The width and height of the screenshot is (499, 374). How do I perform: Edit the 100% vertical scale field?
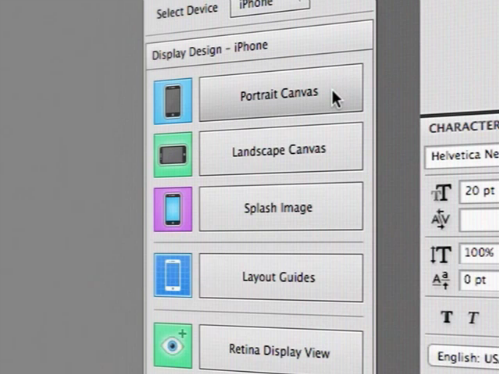(479, 253)
